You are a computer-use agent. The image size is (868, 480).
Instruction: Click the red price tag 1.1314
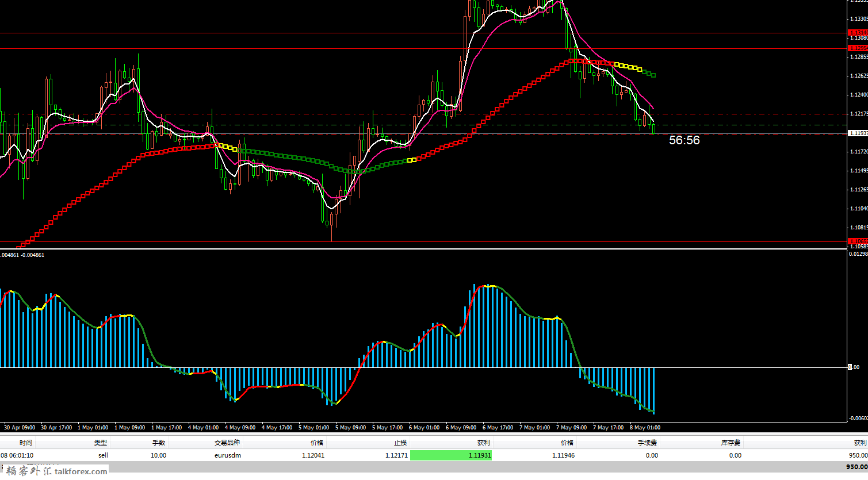click(858, 33)
